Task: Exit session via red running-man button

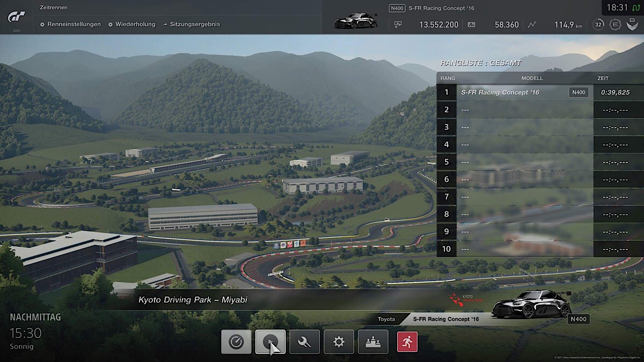Action: point(407,342)
